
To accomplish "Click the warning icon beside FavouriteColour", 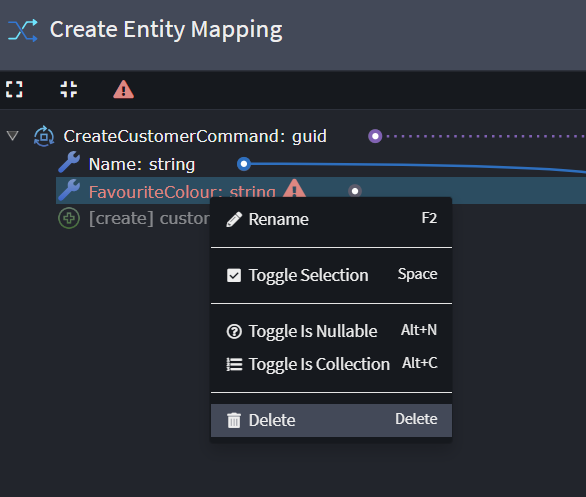I will [x=294, y=189].
